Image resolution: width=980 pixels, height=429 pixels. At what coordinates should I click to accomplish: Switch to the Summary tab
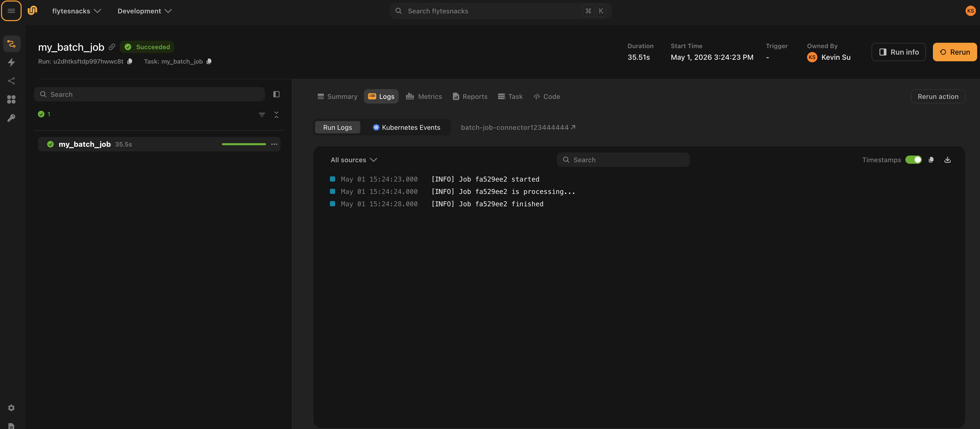[337, 97]
